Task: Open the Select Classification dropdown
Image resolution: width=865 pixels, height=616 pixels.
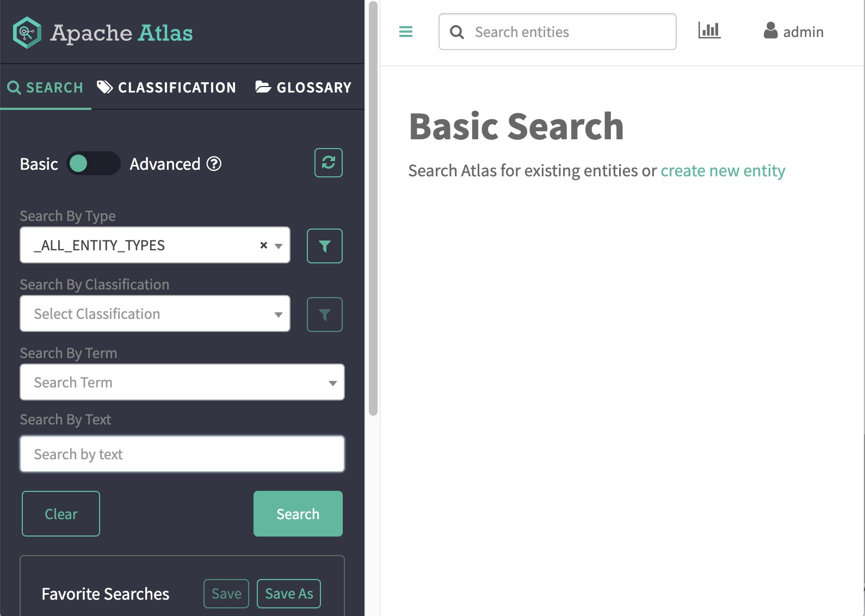Action: click(x=155, y=313)
